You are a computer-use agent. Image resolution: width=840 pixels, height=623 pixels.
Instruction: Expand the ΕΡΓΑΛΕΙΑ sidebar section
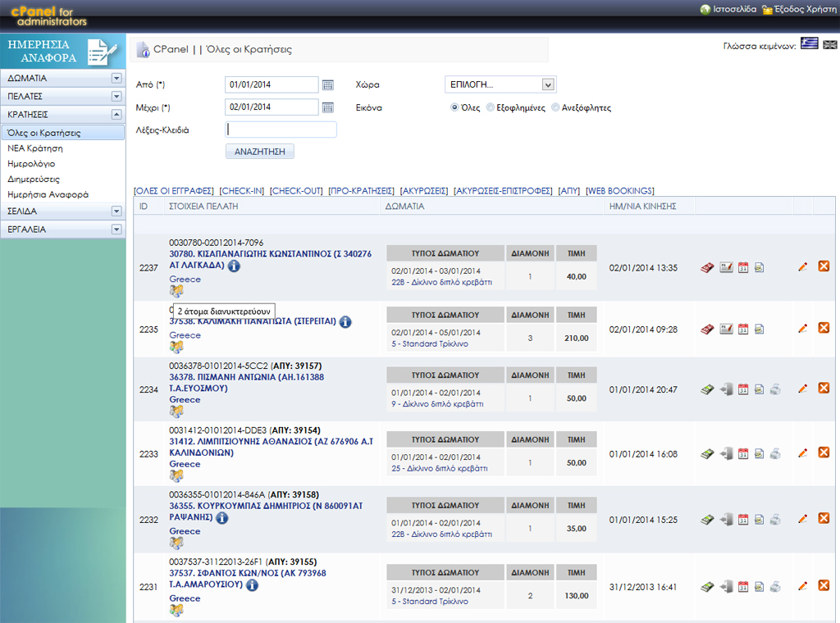pos(116,230)
